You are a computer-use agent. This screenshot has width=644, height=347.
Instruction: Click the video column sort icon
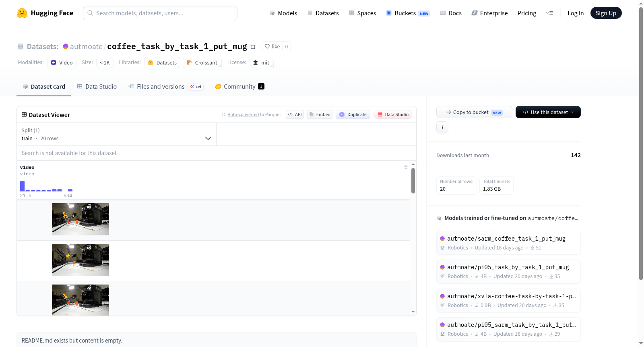tap(406, 167)
